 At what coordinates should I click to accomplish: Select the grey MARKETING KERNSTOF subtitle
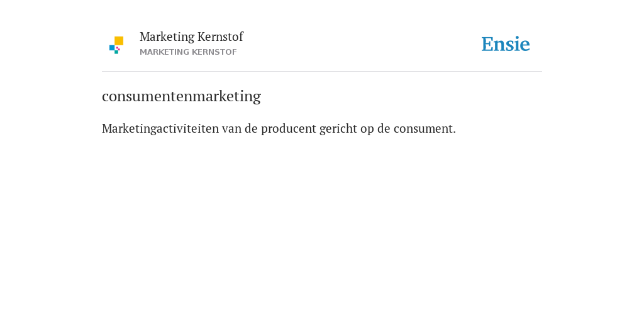click(188, 52)
